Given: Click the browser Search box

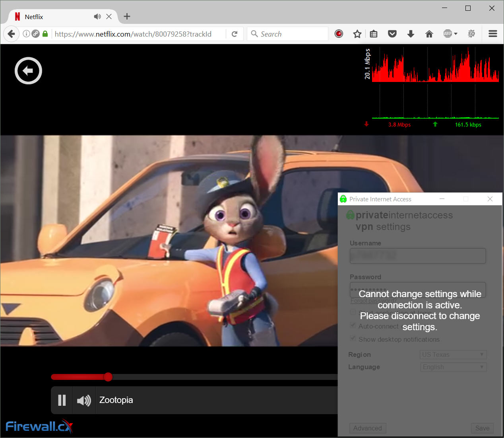Looking at the screenshot, I should [x=288, y=34].
